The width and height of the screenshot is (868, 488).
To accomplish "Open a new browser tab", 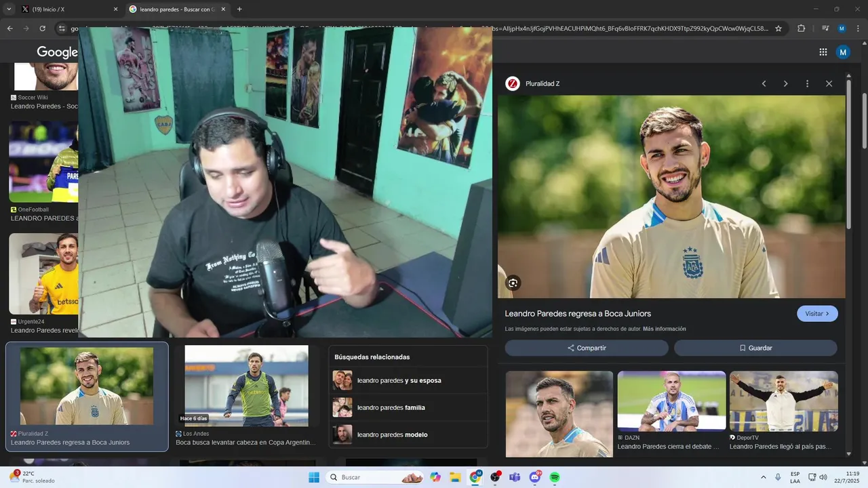I will 239,9.
